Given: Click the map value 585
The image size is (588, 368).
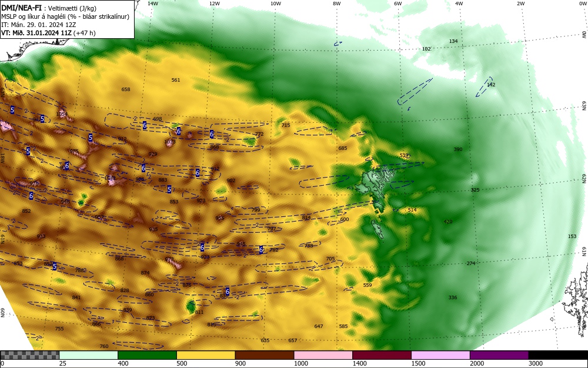Looking at the screenshot, I should 343,326.
